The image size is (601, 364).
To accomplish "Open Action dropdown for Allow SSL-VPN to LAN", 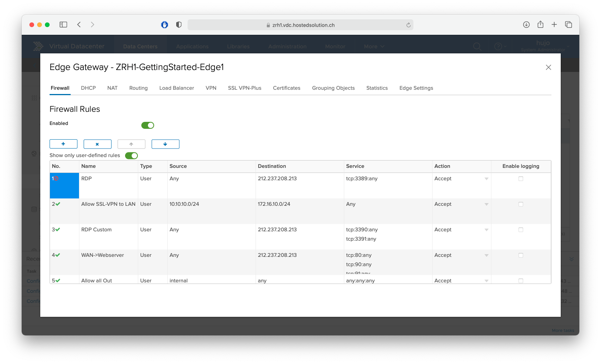I will click(x=486, y=204).
